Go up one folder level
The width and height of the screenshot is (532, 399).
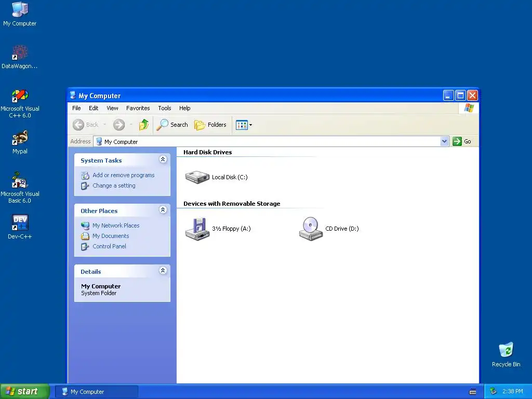(144, 125)
